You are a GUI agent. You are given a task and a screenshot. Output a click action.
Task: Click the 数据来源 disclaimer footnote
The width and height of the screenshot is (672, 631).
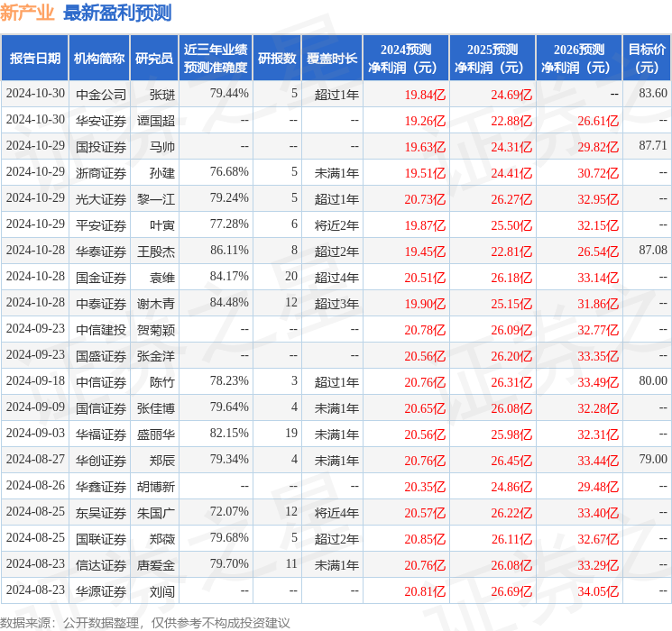click(x=145, y=622)
